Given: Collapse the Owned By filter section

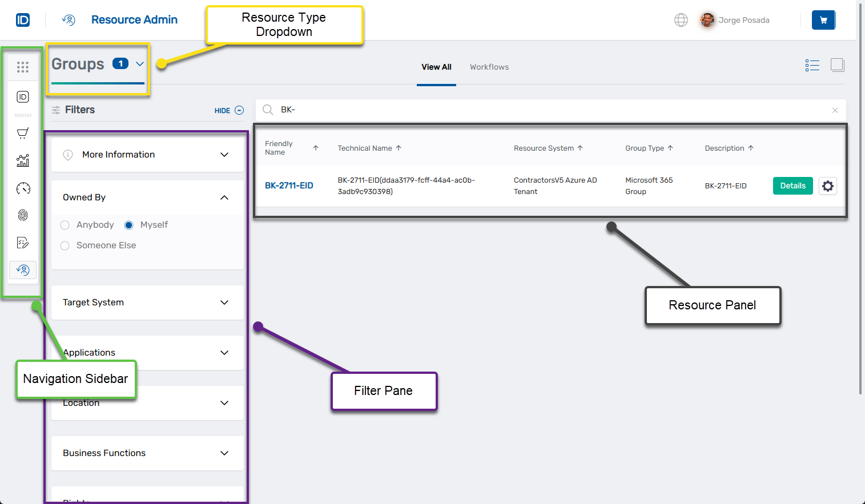Looking at the screenshot, I should 224,197.
